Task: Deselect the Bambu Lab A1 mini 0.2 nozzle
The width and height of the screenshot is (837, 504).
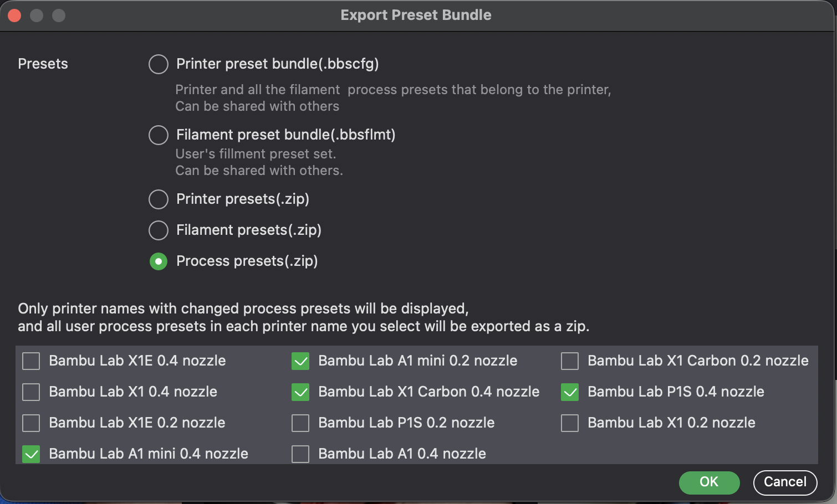Action: tap(300, 361)
